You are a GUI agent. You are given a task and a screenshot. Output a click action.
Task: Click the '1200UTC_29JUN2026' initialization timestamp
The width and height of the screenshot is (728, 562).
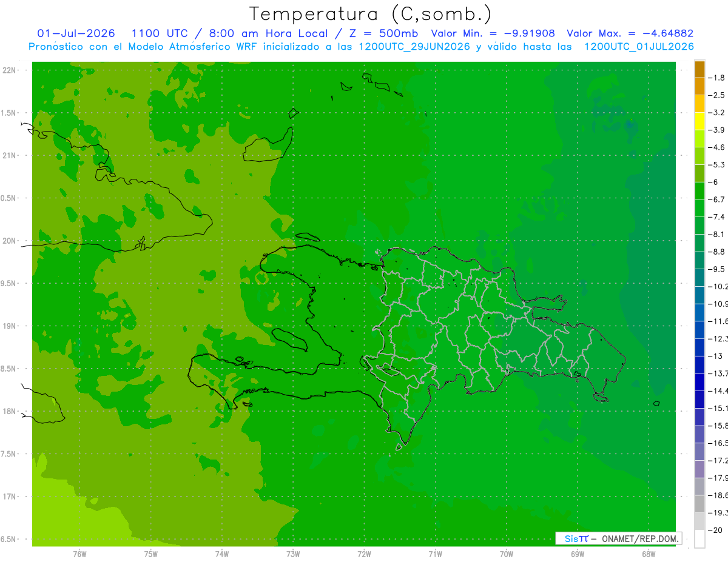point(414,47)
